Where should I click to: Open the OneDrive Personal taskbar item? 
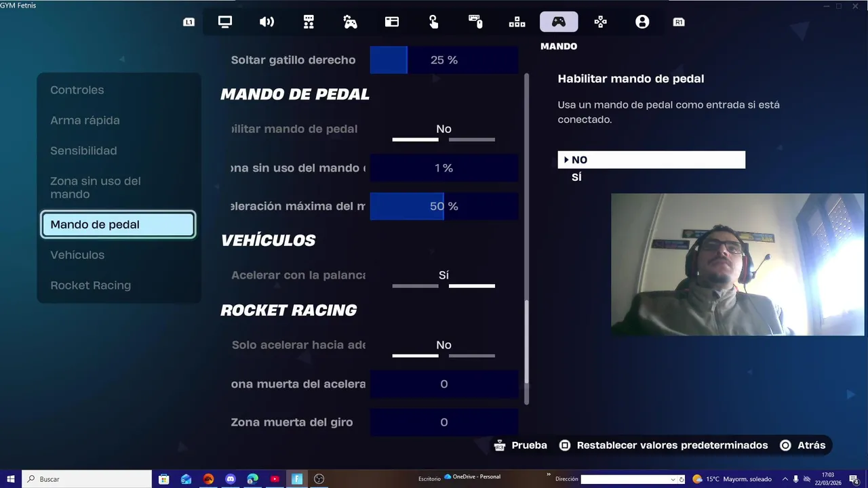pos(473,477)
